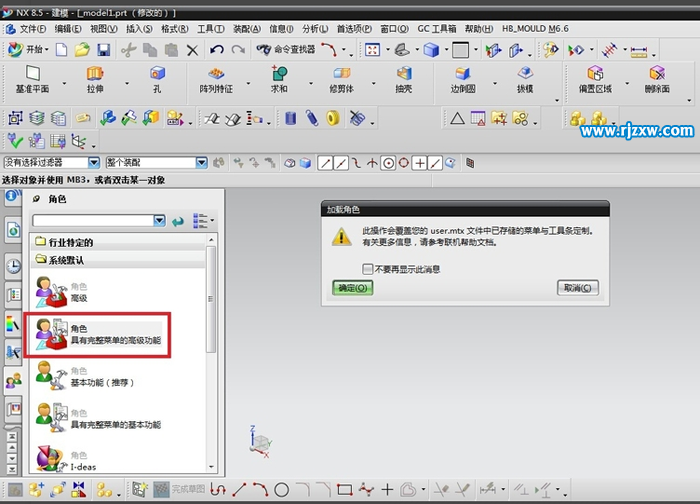This screenshot has width=700, height=504.
Task: Select the Trim Body (修剪体) tool
Action: pyautogui.click(x=341, y=74)
